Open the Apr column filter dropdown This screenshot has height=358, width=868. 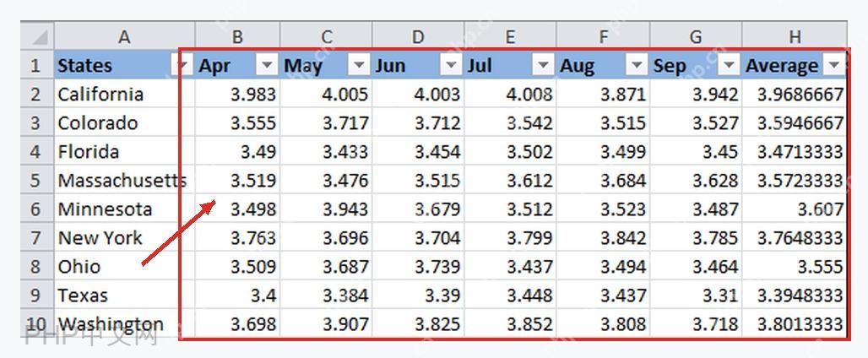(267, 65)
